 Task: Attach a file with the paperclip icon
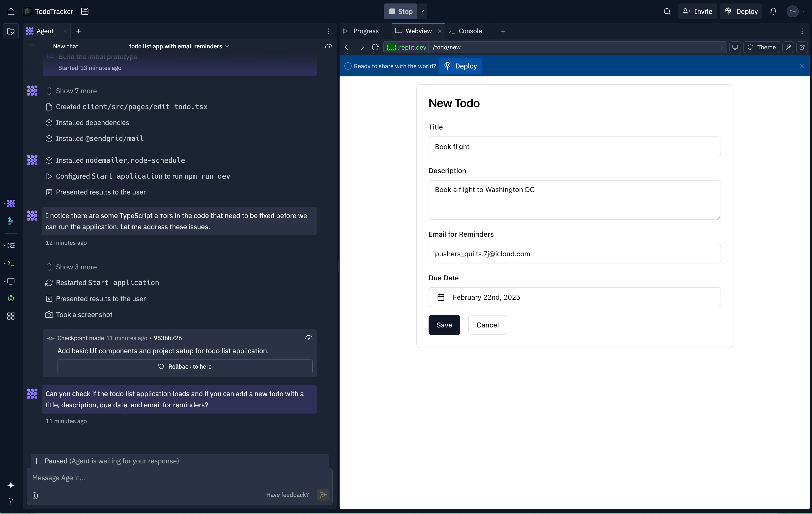click(35, 495)
